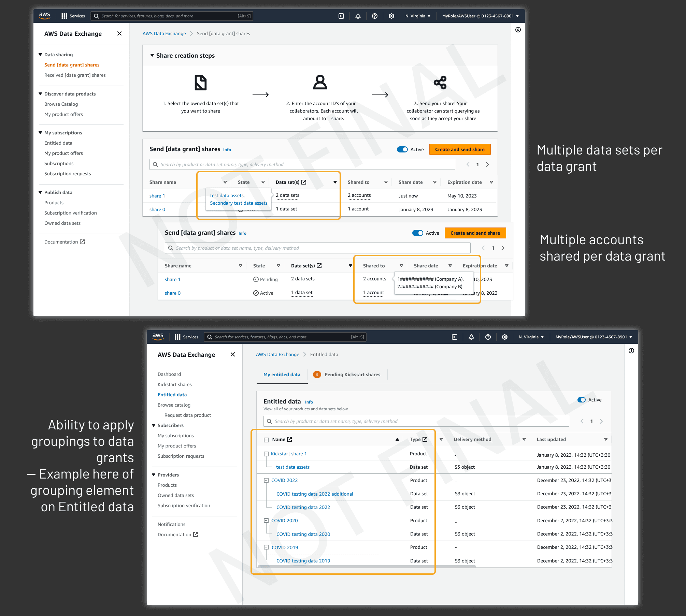686x616 pixels.
Task: Open Kickstart shares in the bottom sidebar
Action: click(x=175, y=384)
